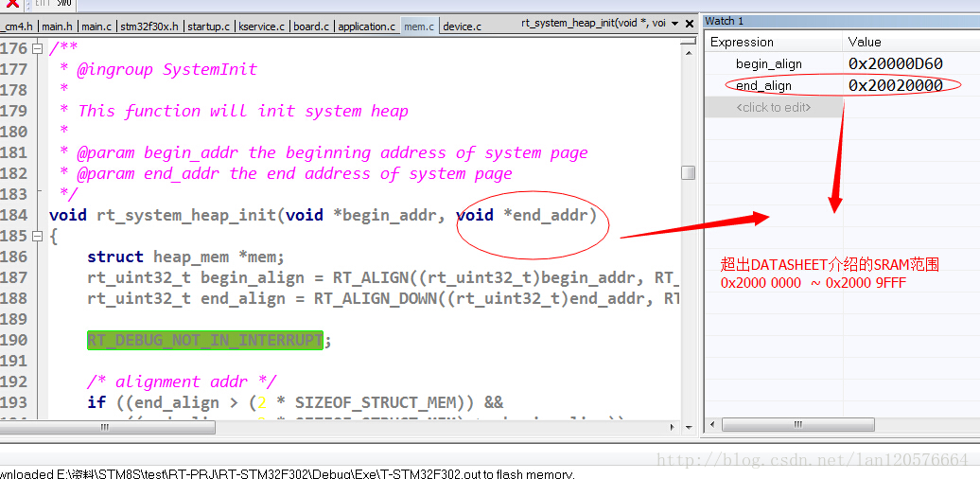Open the rt_system_heap_init function list dropdown
The width and height of the screenshot is (980, 479).
tap(674, 24)
